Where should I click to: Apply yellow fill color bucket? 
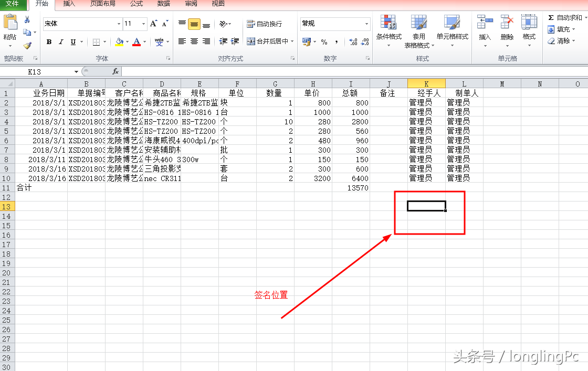pos(119,42)
